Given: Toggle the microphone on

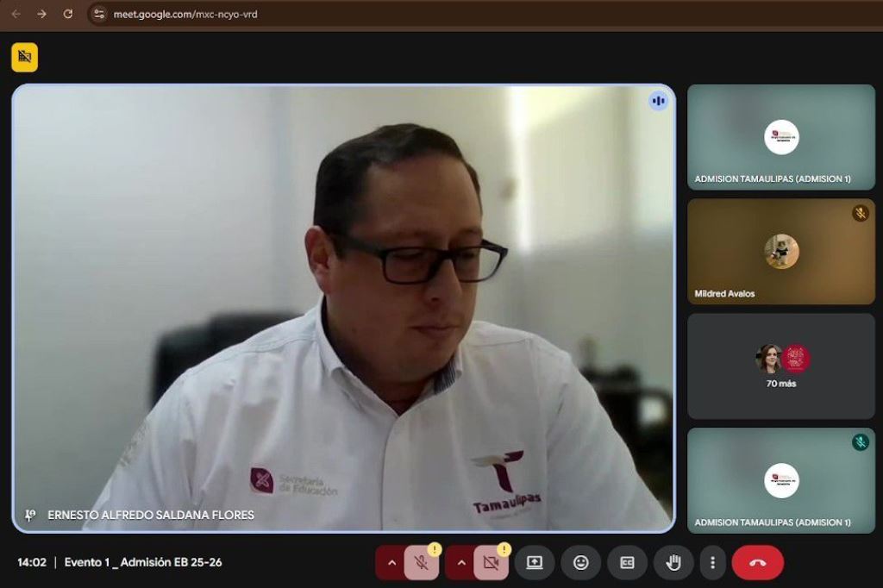Looking at the screenshot, I should point(422,563).
